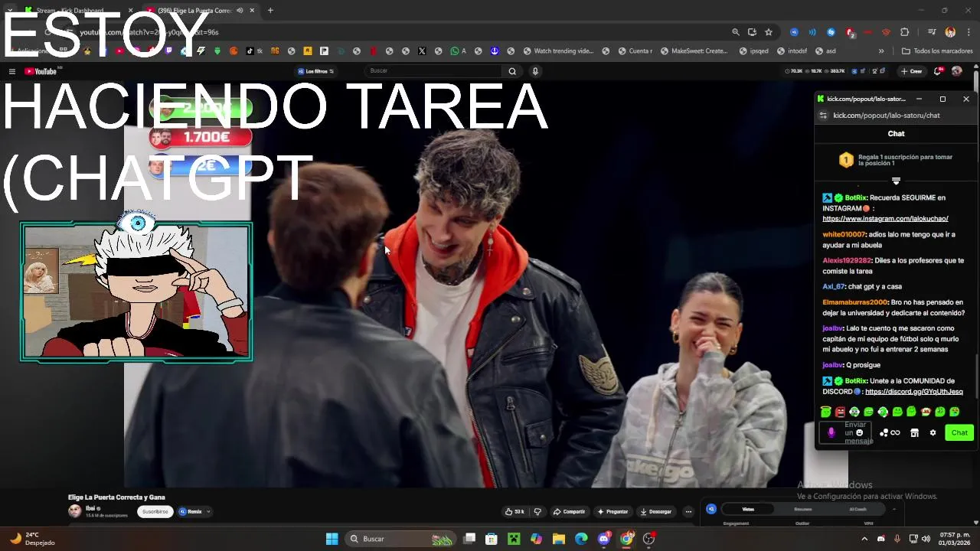Dislike the video with thumbs down
Screen dimensions: 980x551
(x=537, y=511)
